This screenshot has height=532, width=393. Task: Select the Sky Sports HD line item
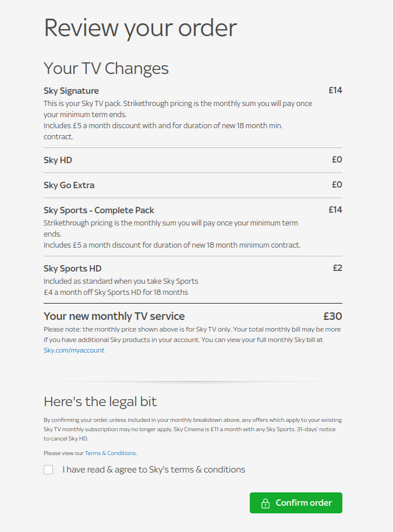click(72, 268)
